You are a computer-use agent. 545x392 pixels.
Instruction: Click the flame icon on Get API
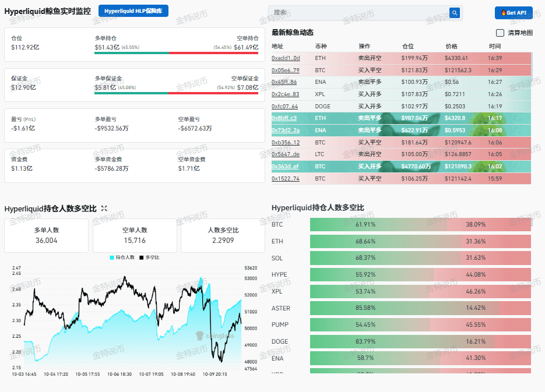click(503, 12)
